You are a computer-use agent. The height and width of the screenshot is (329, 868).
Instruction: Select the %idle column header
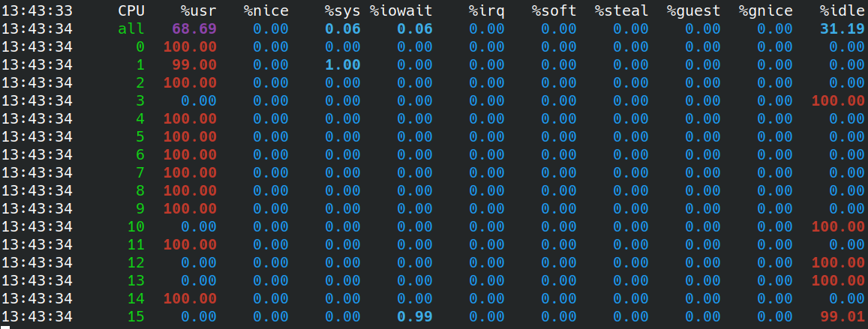coord(842,11)
